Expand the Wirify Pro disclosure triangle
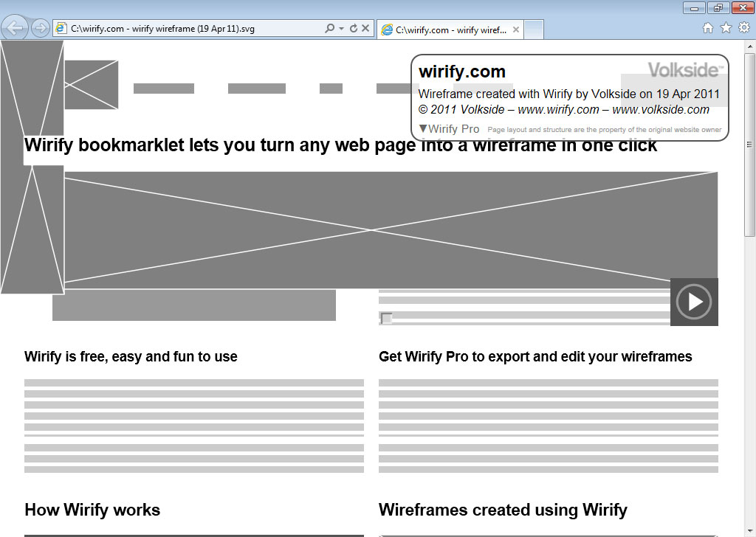The height and width of the screenshot is (537, 756). [x=423, y=128]
